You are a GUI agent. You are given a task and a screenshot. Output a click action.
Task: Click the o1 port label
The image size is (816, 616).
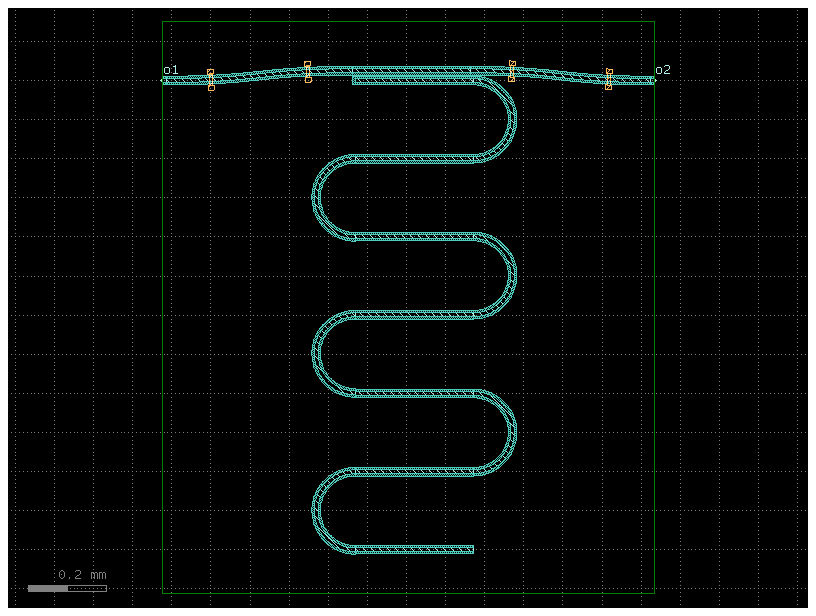171,70
